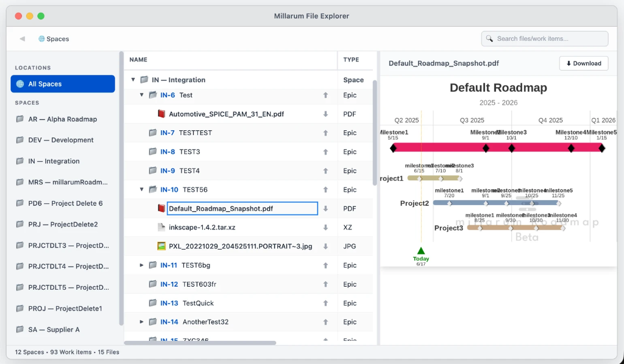624x364 pixels.
Task: Collapse the IN-6 Test epic
Action: tap(141, 95)
